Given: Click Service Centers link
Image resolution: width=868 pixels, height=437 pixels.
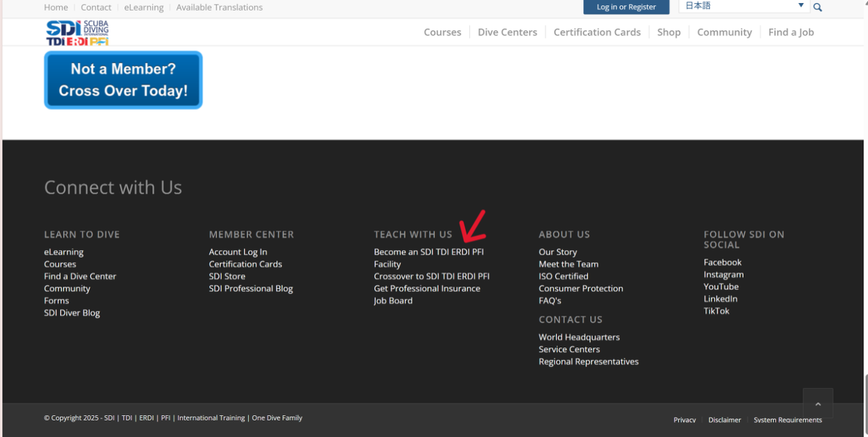Looking at the screenshot, I should pyautogui.click(x=569, y=350).
